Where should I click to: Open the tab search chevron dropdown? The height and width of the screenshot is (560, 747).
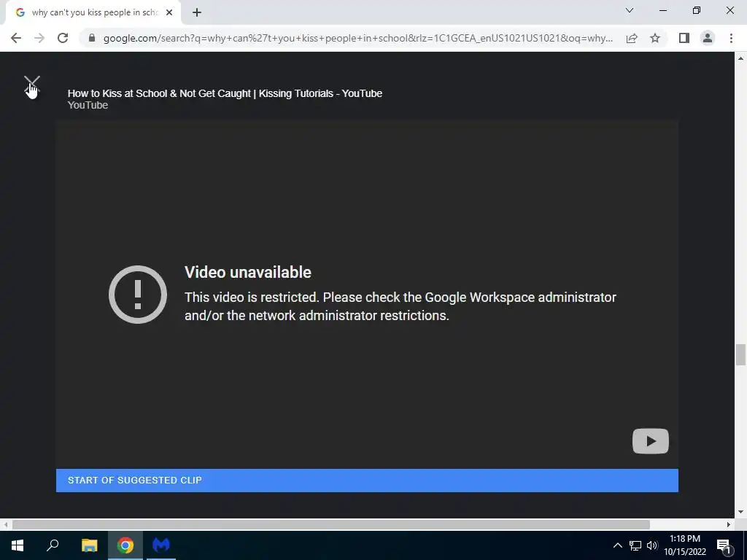coord(630,10)
